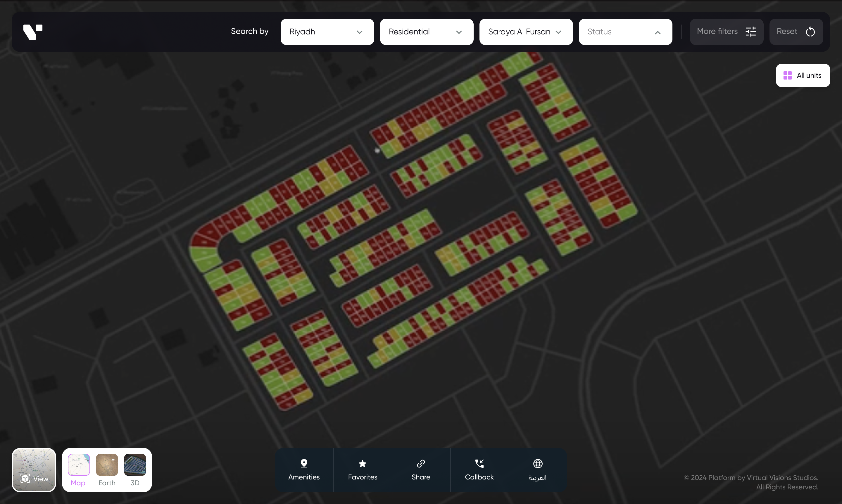Image resolution: width=842 pixels, height=504 pixels.
Task: Open the Residential type dropdown
Action: tap(426, 32)
